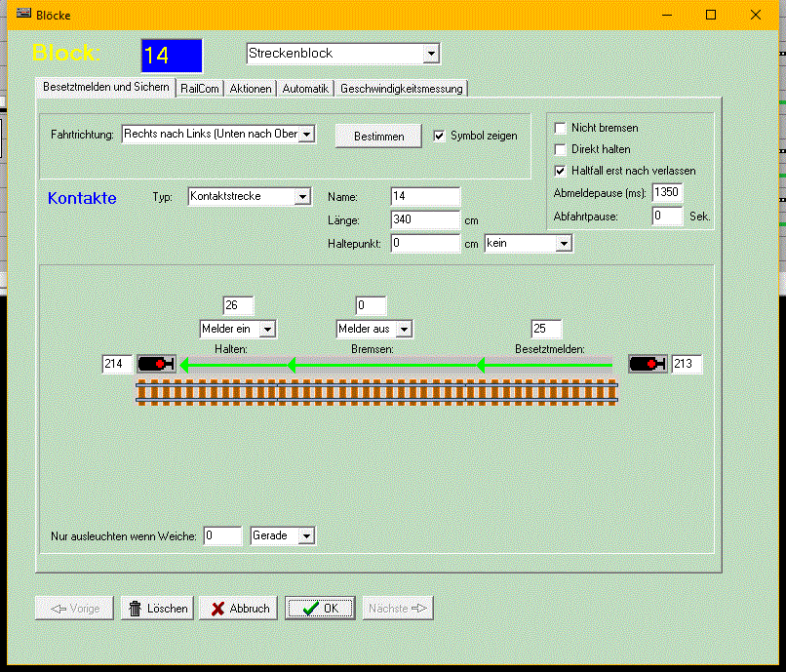The width and height of the screenshot is (786, 672).
Task: Go to the Nächste block
Action: (x=398, y=609)
